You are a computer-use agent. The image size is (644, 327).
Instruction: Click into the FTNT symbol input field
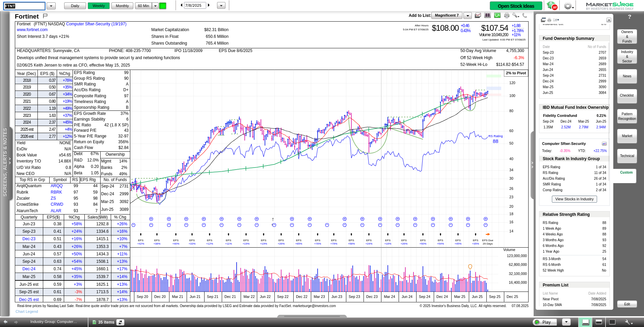point(24,6)
